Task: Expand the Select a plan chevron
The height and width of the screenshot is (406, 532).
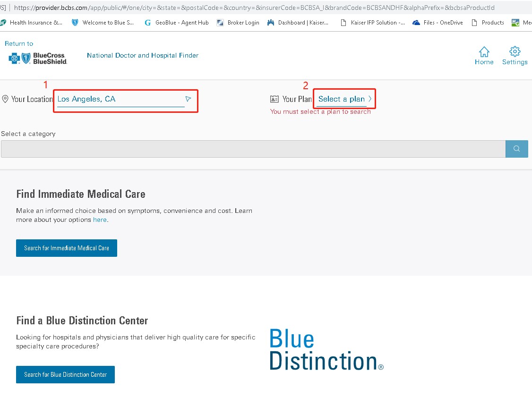Action: point(370,99)
